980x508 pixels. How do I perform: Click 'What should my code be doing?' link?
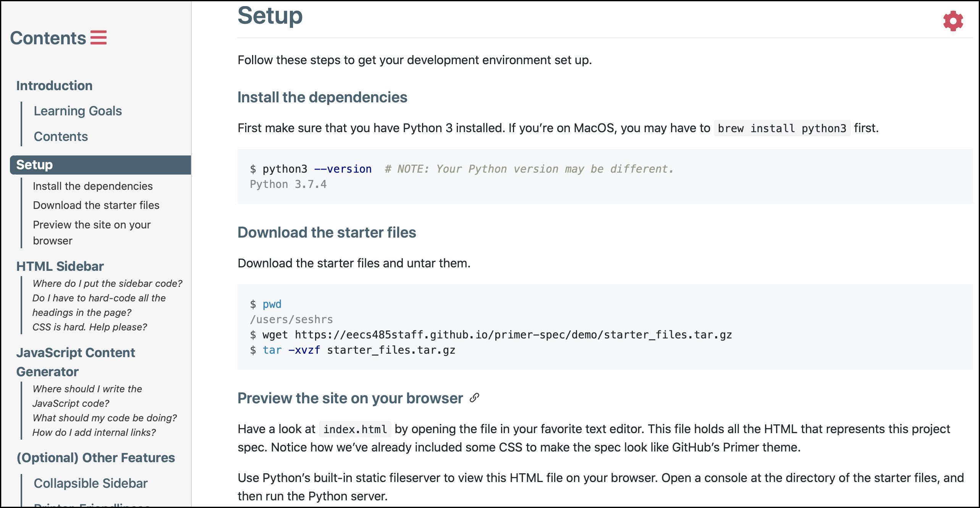pyautogui.click(x=105, y=418)
